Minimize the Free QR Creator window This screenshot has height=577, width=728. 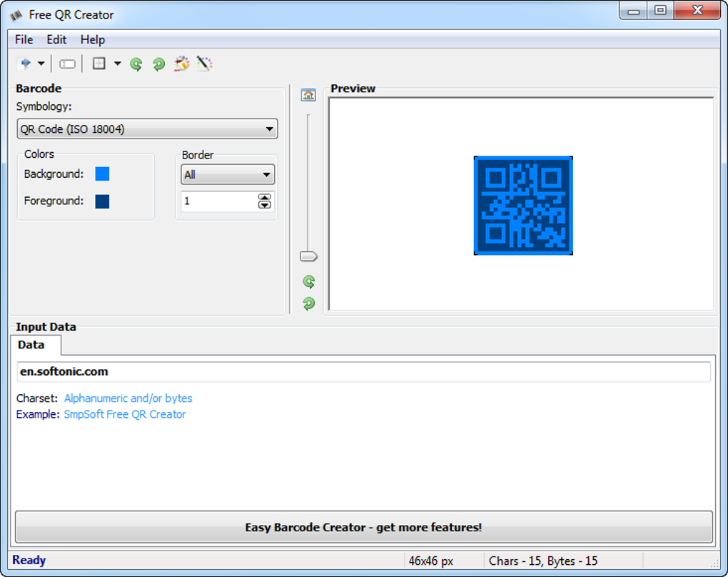pyautogui.click(x=633, y=11)
